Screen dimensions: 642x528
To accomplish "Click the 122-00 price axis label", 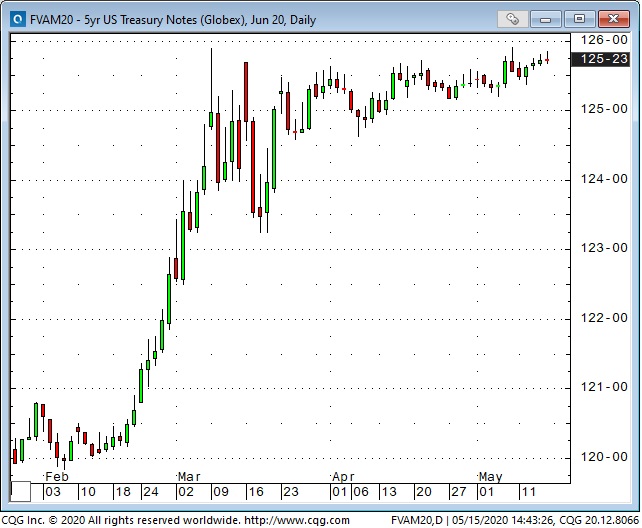I will 604,318.
